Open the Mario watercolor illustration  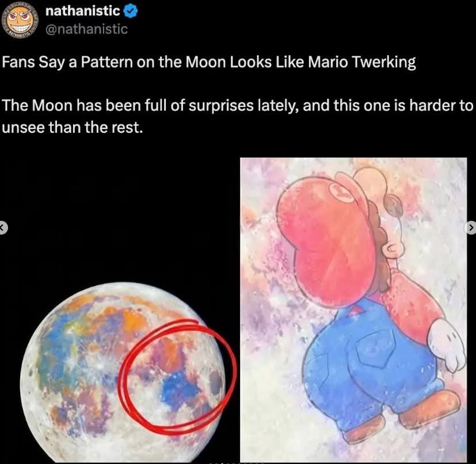click(353, 310)
